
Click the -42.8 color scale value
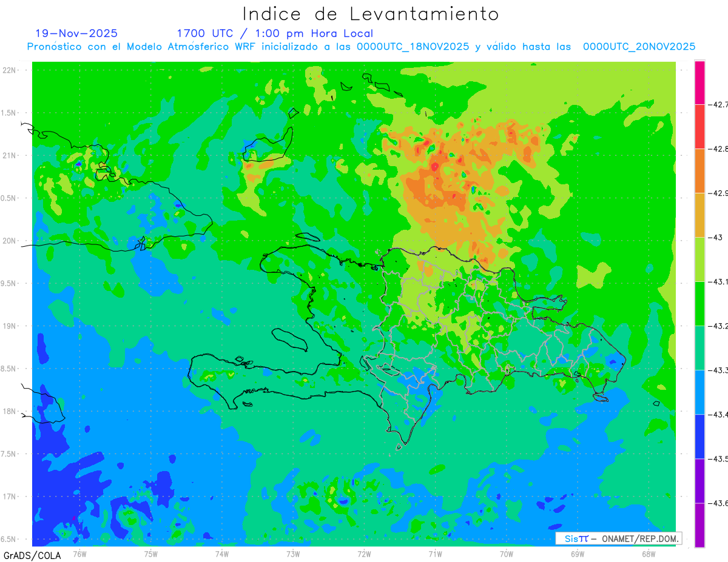718,149
